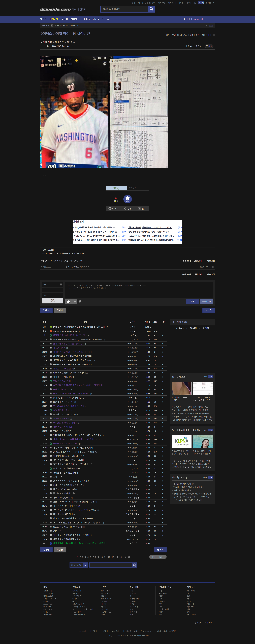
Task: Switch to the 개념글 tab above list
Action: tap(60, 310)
